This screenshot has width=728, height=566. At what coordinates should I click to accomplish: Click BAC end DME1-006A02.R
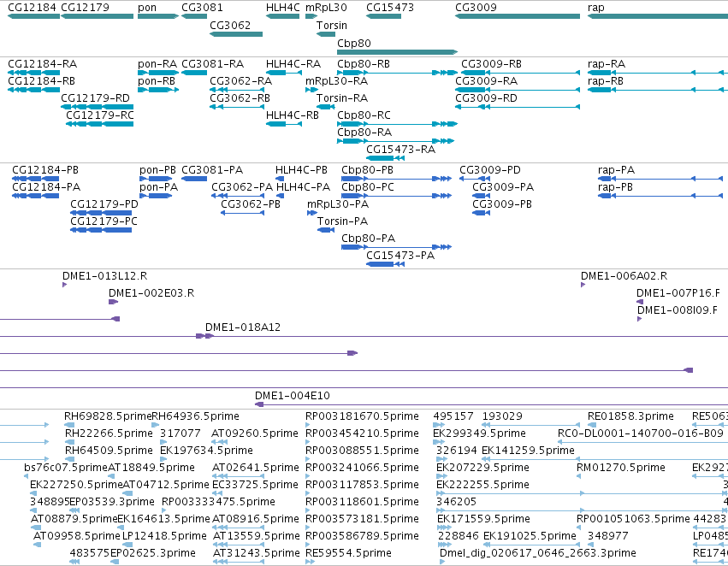coord(583,285)
